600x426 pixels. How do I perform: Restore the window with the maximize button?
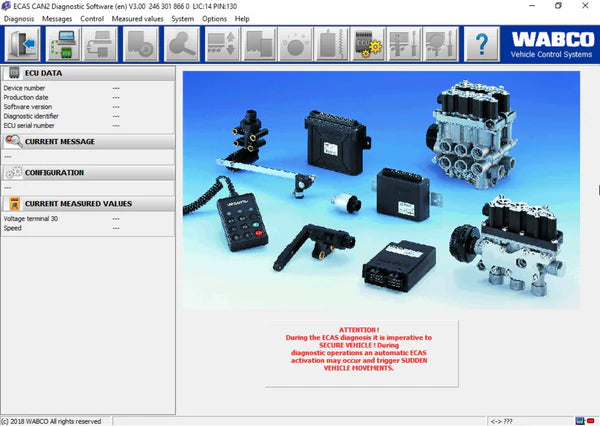tap(558, 6)
